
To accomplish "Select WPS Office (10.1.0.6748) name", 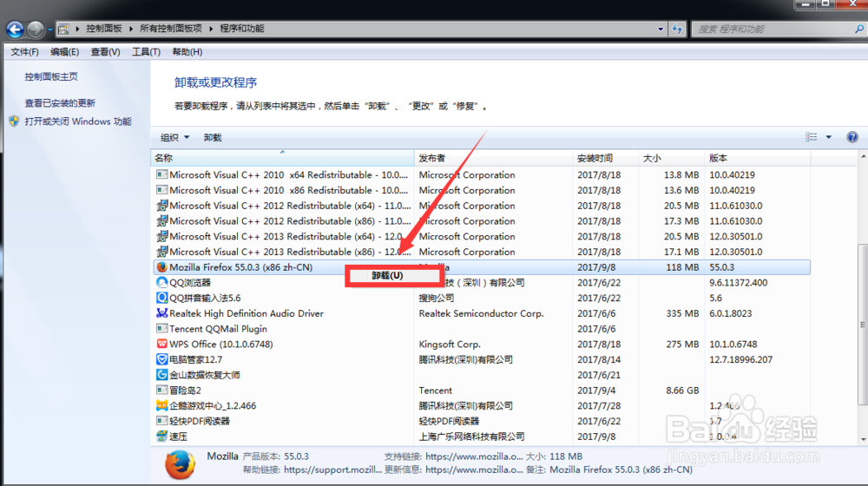I will pos(220,345).
